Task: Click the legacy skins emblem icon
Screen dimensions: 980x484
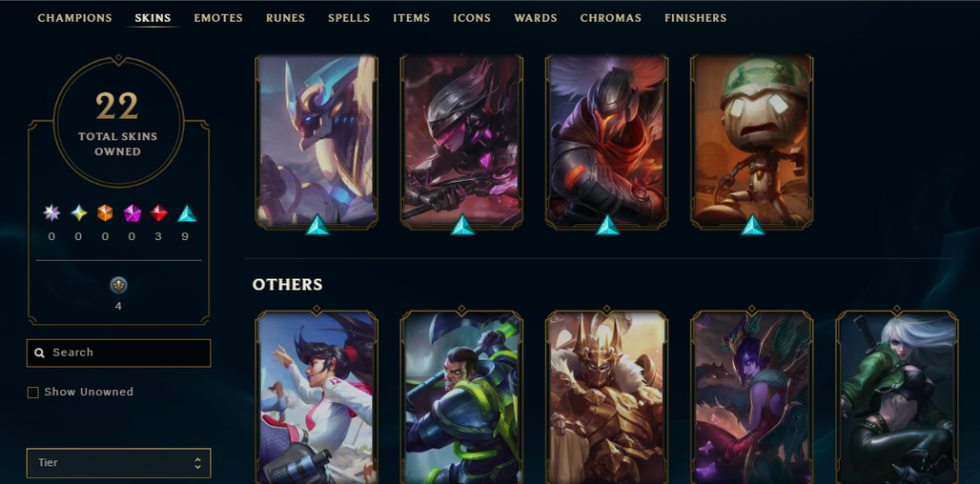Action: (119, 286)
